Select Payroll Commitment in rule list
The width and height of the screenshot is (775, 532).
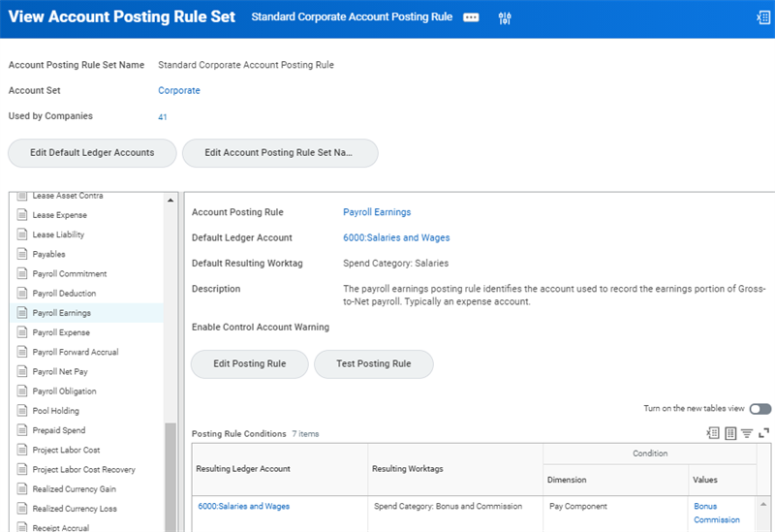(x=70, y=273)
